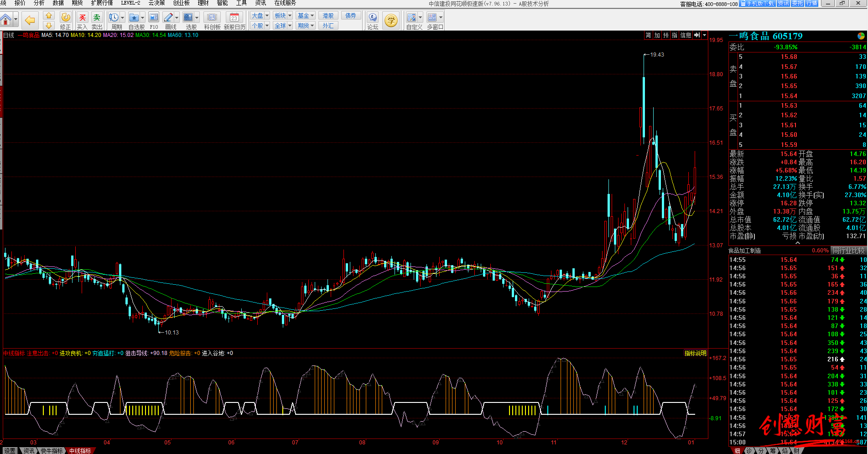Open the 自选股 favorites folder icon
Viewport: 868px width, 454px height.
coord(134,17)
